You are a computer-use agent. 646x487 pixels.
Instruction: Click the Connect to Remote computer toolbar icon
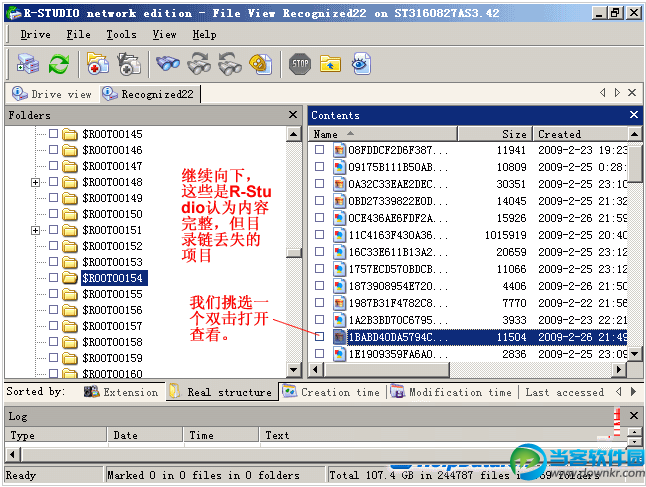[28, 64]
